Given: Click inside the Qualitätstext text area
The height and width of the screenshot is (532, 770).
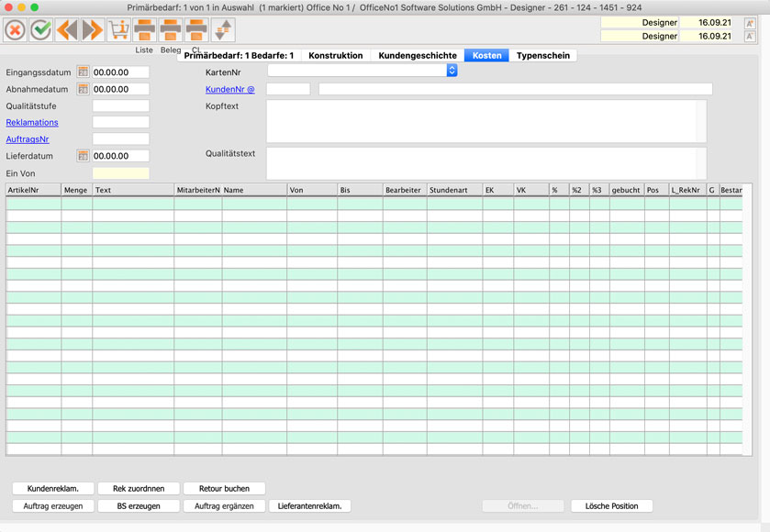Looking at the screenshot, I should 481,163.
